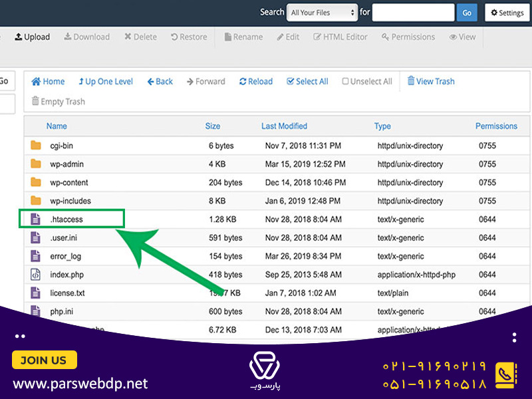Click the Back navigation link

click(160, 81)
